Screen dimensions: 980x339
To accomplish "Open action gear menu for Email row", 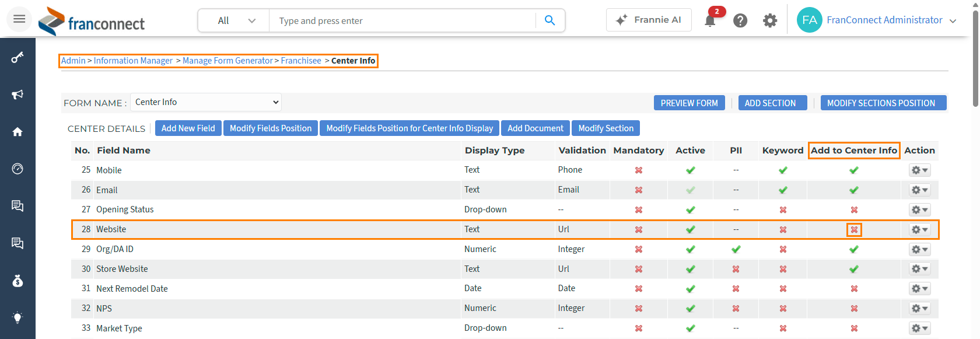I will (919, 190).
